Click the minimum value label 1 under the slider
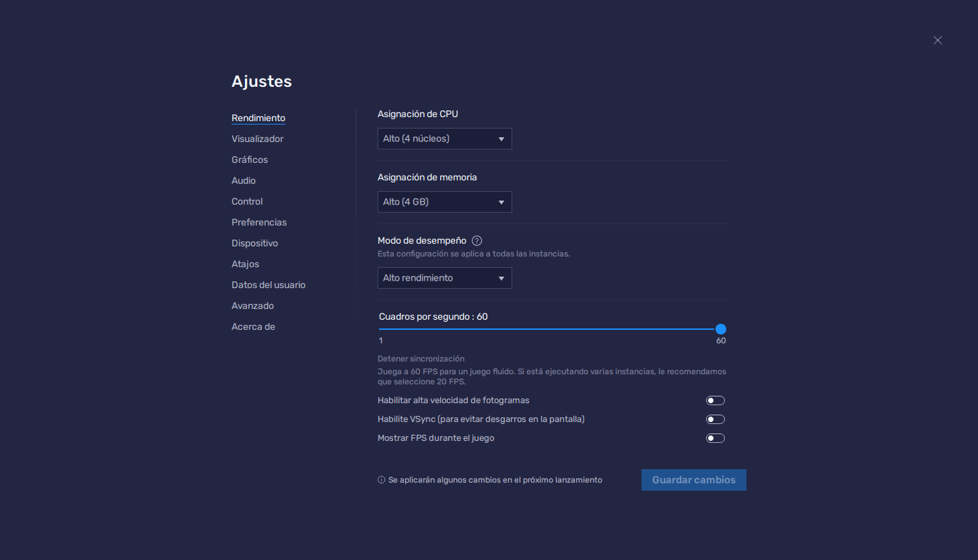This screenshot has width=978, height=560. (381, 341)
